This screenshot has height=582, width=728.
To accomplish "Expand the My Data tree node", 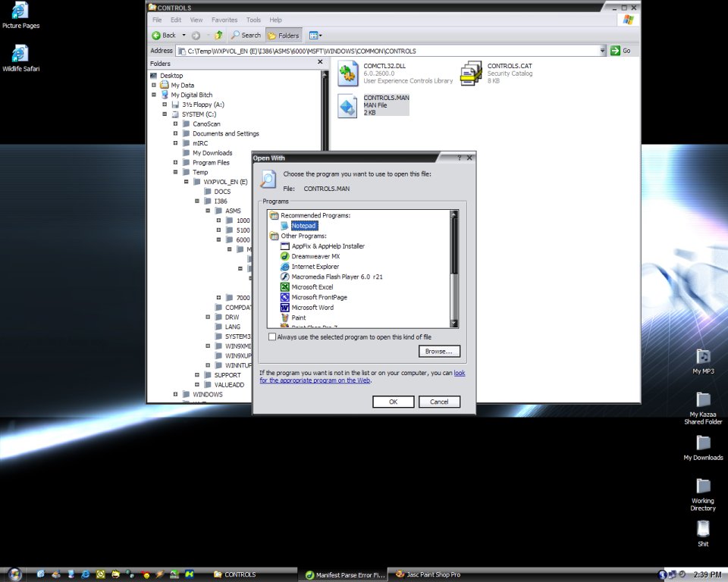I will [x=154, y=85].
